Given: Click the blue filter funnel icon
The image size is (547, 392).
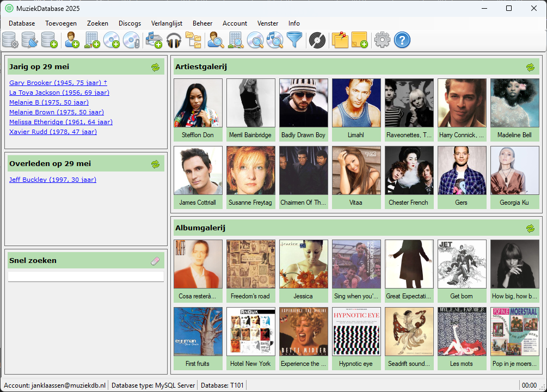Looking at the screenshot, I should point(294,40).
